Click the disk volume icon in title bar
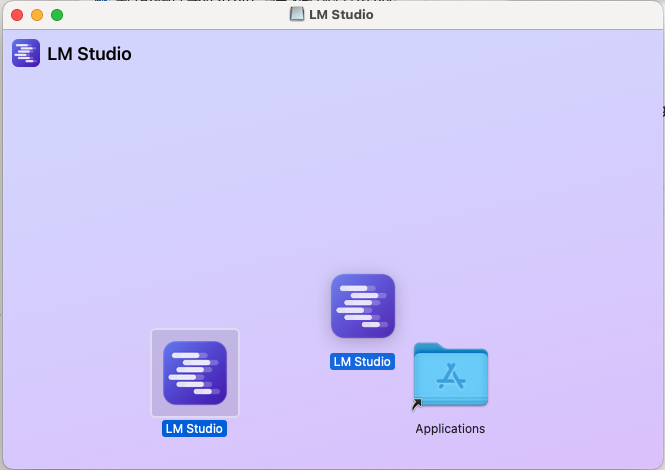Screen dimensions: 665x470 tap(297, 14)
